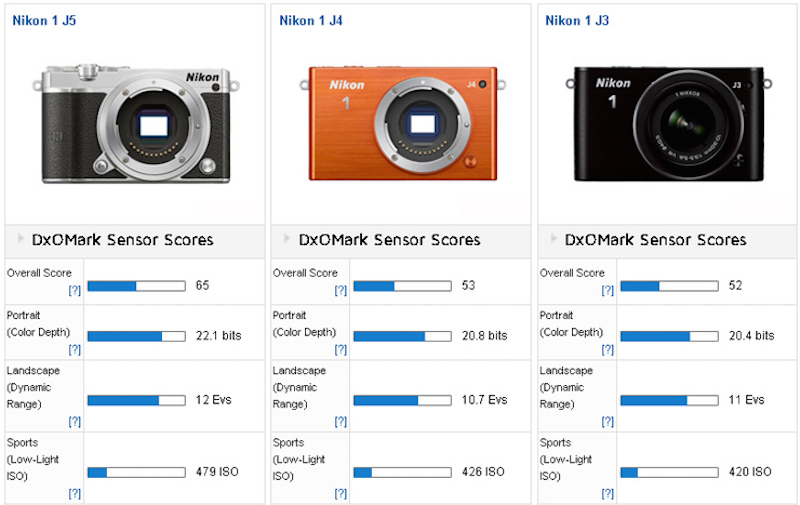Open the Nikon 1 J5 title link
The height and width of the screenshot is (505, 800).
[46, 19]
